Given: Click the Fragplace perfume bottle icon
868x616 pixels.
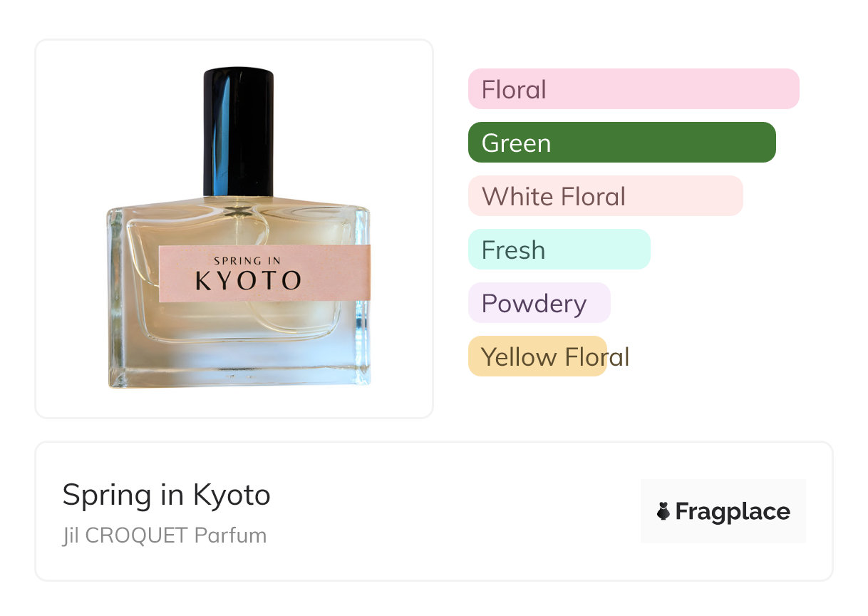Looking at the screenshot, I should tap(663, 511).
